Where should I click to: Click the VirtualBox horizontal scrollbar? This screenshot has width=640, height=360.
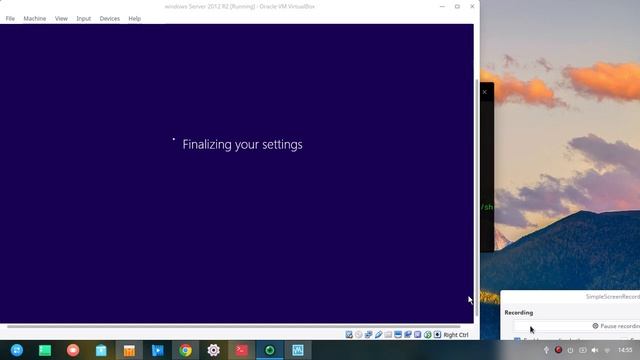pyautogui.click(x=233, y=327)
